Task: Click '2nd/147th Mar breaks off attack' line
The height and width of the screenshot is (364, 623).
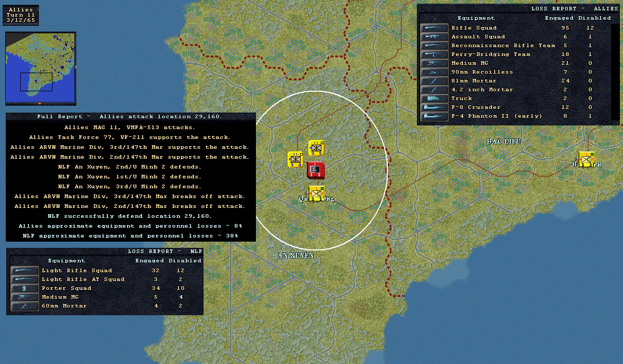Action: (130, 206)
